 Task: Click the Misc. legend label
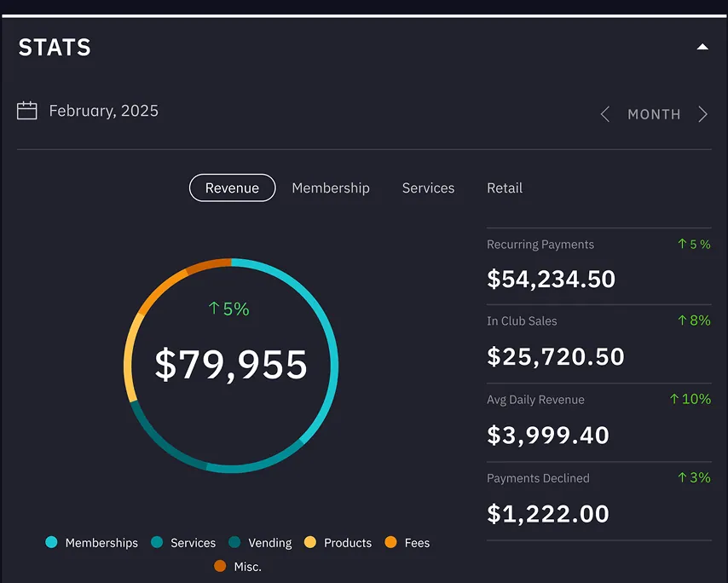click(x=247, y=567)
